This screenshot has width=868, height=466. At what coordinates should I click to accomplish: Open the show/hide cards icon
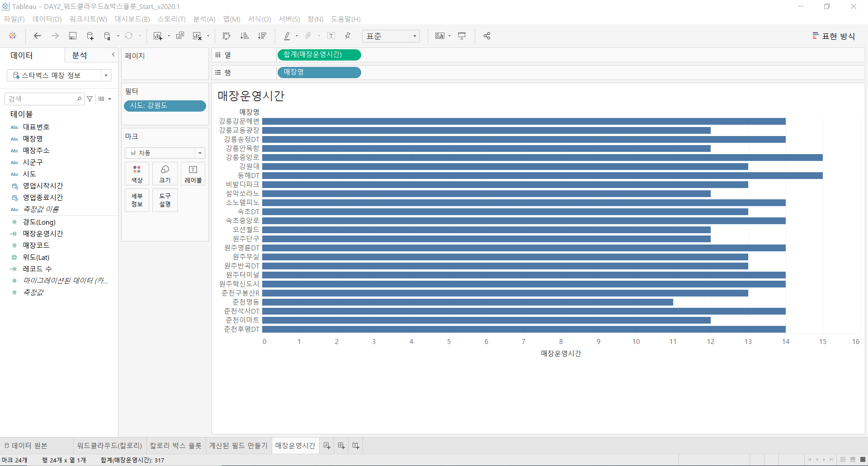point(439,36)
